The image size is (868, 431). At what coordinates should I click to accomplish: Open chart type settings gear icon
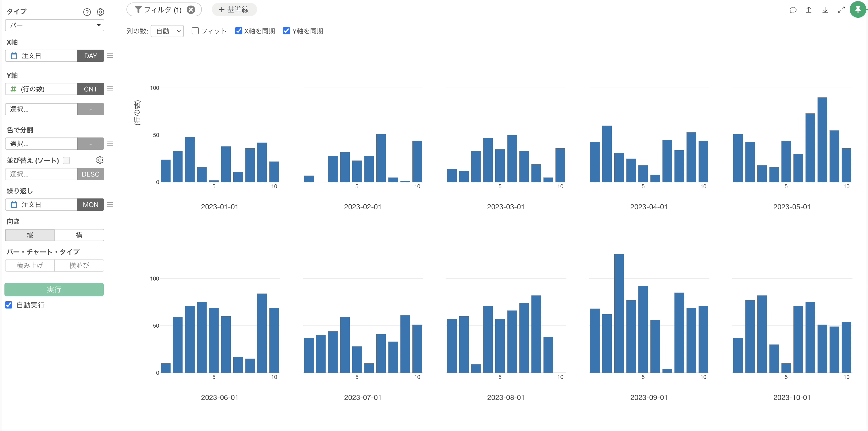tap(100, 12)
